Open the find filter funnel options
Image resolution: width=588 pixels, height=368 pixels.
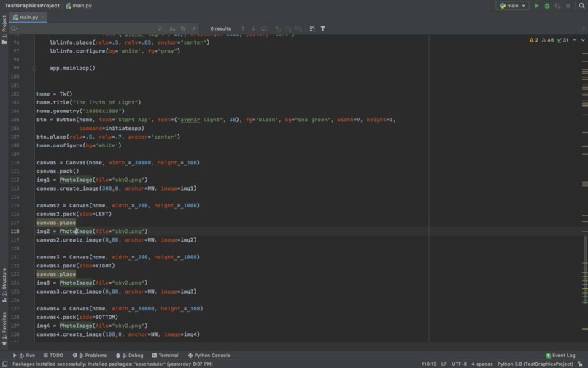323,28
